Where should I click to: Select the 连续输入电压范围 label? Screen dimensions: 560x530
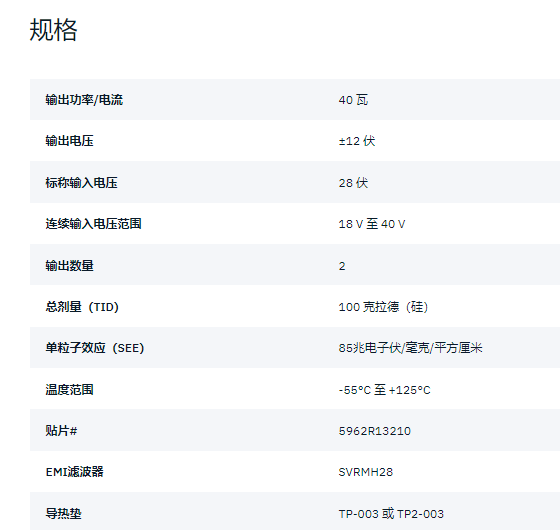tap(93, 224)
